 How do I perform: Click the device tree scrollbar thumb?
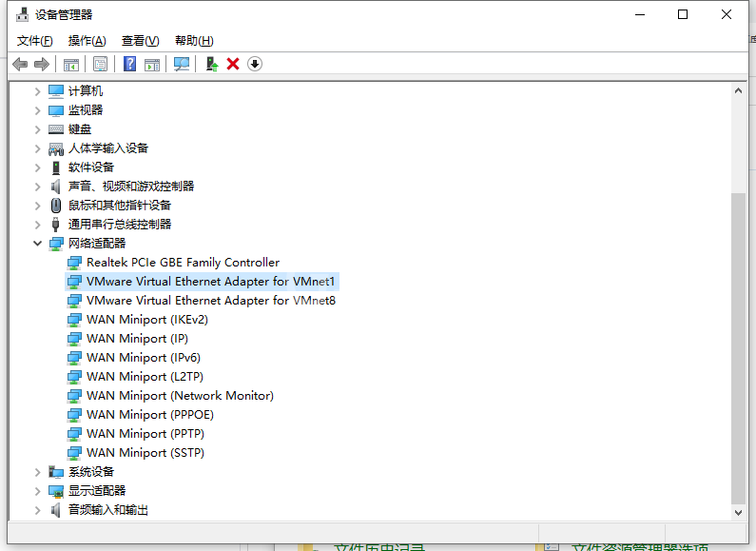[x=738, y=348]
